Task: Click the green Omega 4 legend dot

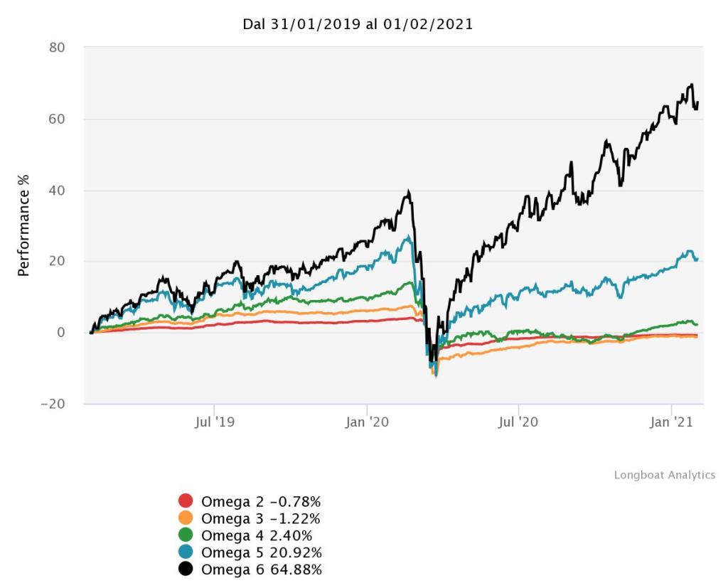Action: (186, 535)
